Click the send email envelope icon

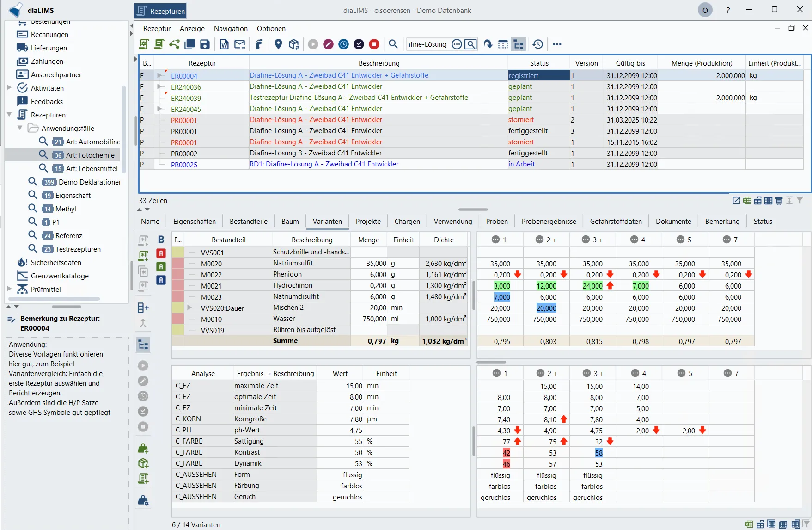point(239,44)
